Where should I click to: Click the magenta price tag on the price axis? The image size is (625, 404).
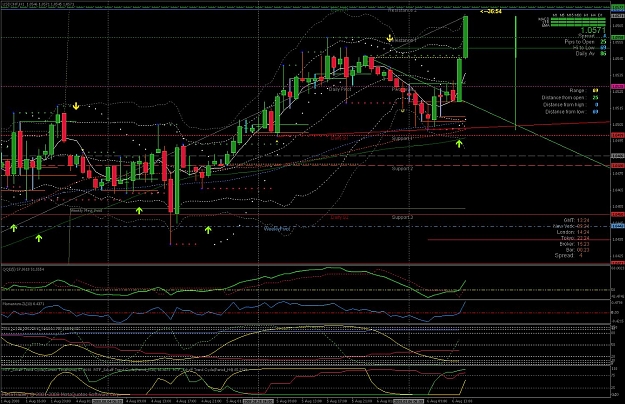[617, 86]
